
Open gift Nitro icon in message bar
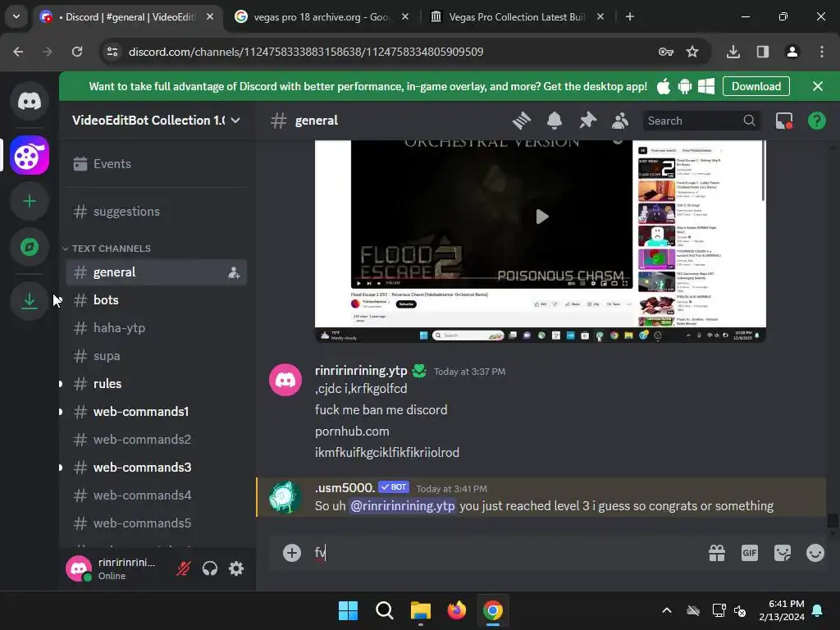717,553
